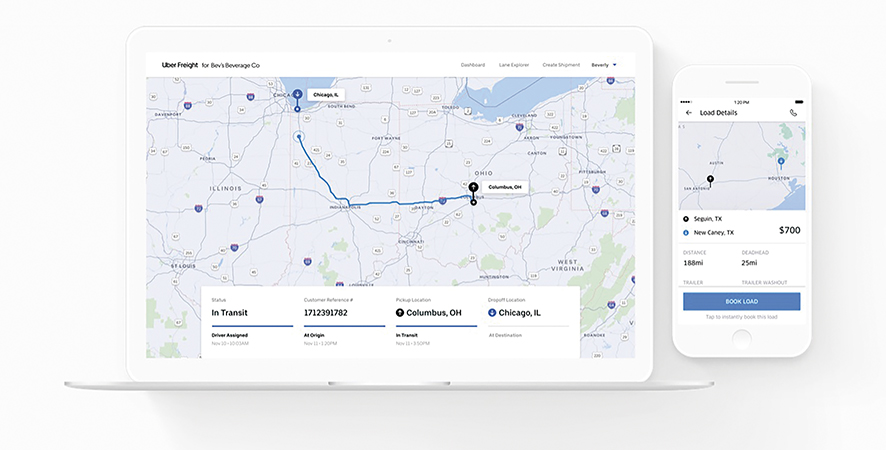Image resolution: width=886 pixels, height=450 pixels.
Task: Select the Chicago, IL map label
Action: (x=326, y=95)
